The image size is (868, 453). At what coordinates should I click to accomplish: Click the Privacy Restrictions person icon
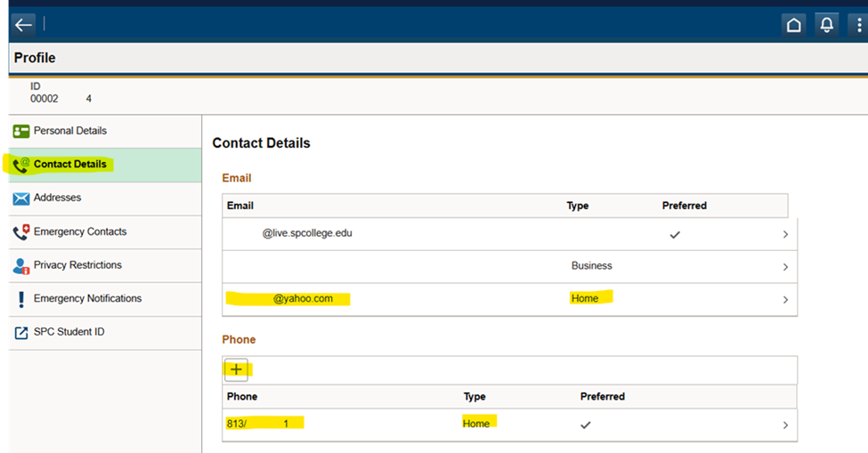click(x=21, y=266)
